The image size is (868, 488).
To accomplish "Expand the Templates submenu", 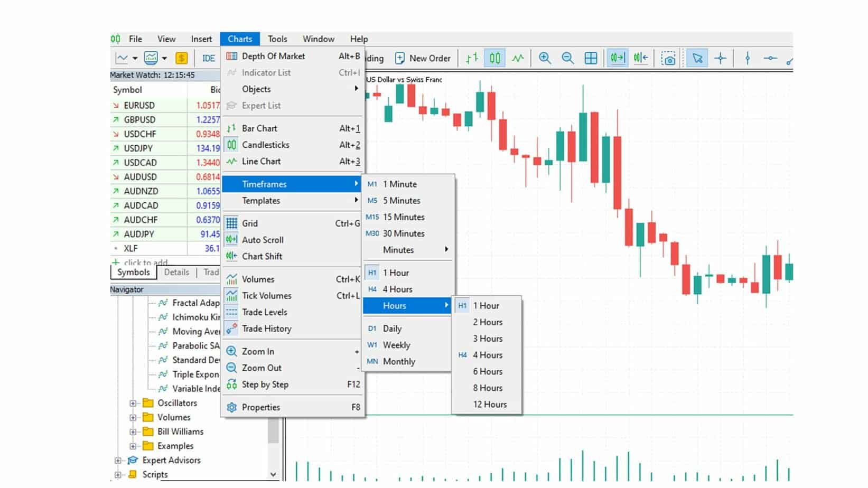I will (293, 201).
